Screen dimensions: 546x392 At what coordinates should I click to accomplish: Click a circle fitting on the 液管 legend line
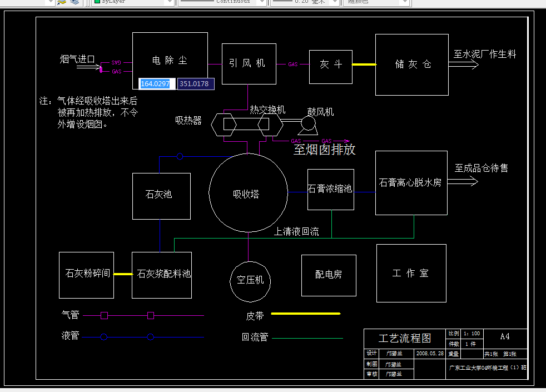103,336
